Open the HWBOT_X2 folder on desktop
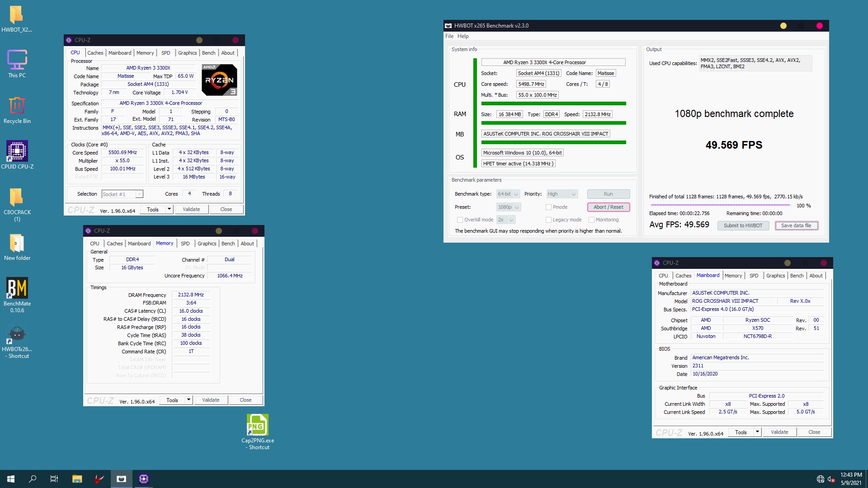The width and height of the screenshot is (868, 488). (17, 19)
